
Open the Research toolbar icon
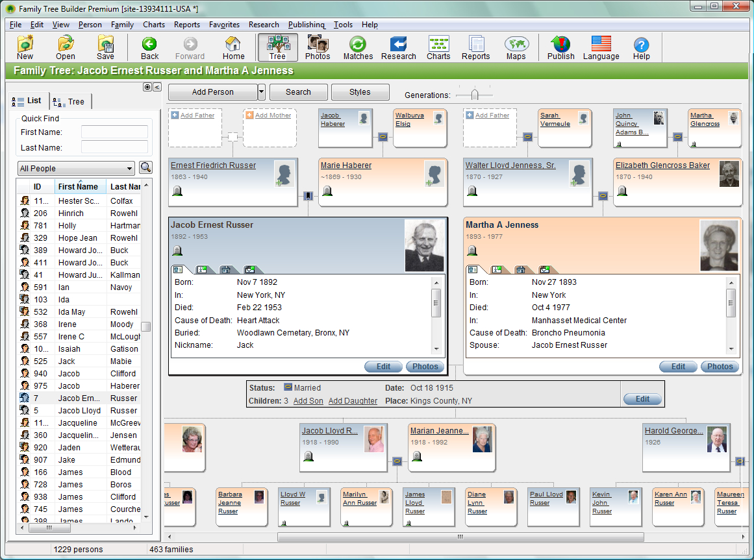[398, 48]
